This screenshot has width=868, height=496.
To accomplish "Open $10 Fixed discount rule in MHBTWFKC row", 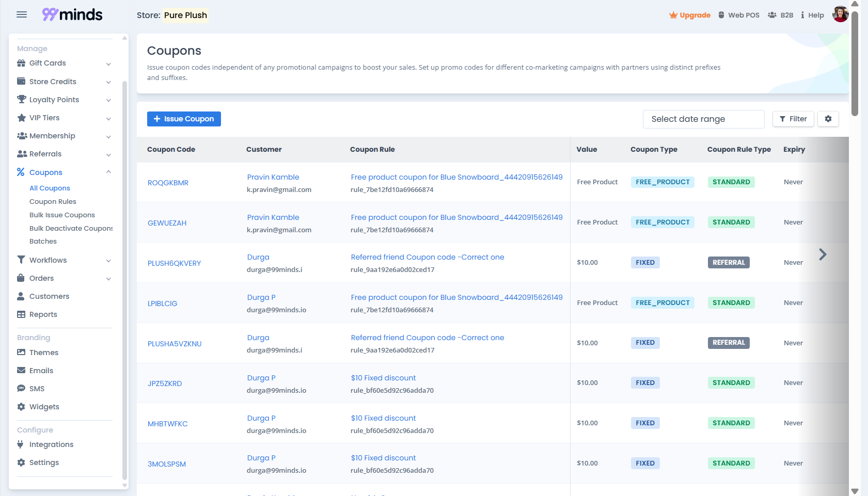I will coord(383,418).
